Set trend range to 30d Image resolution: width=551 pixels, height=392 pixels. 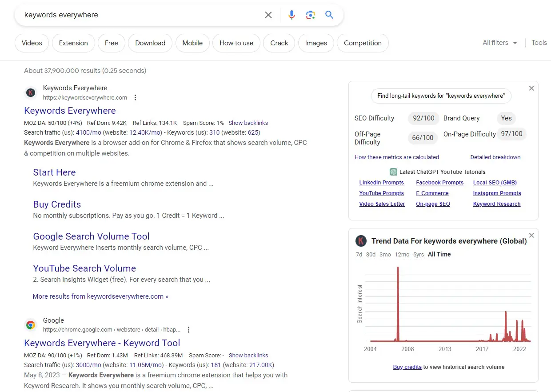(371, 255)
